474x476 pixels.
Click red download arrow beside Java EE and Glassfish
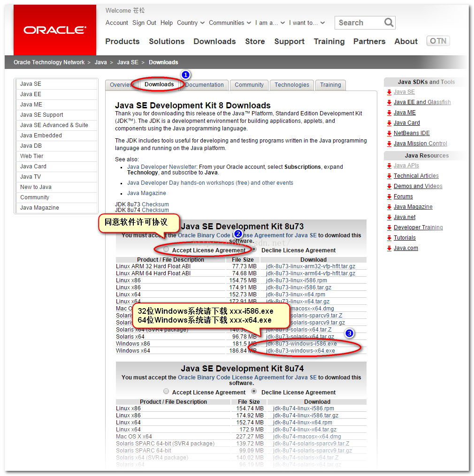tap(389, 103)
